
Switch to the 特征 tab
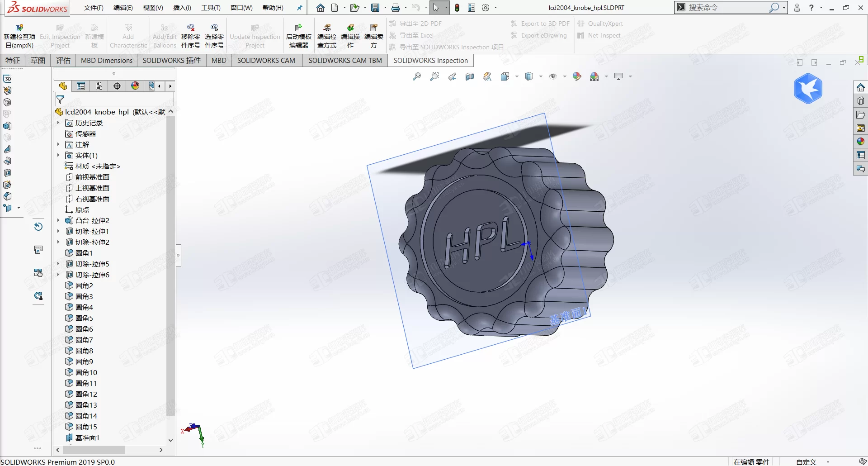point(13,60)
